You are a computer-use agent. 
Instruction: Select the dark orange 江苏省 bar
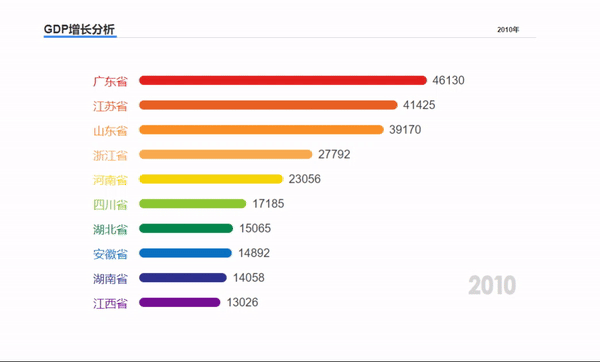pos(268,105)
